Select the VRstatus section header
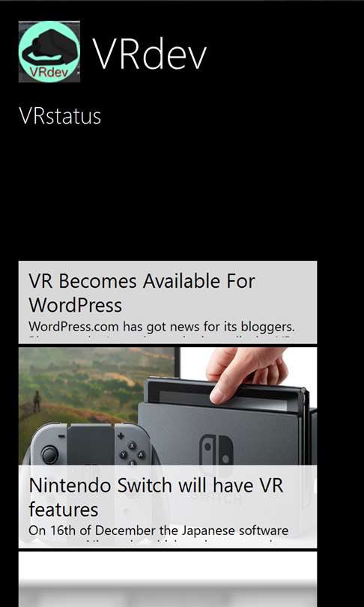Image resolution: width=364 pixels, height=607 pixels. point(60,115)
